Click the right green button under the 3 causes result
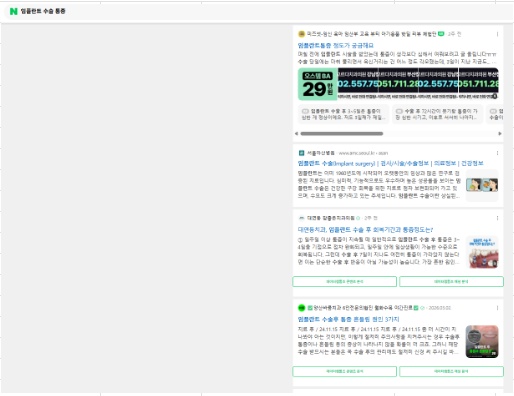514x396 pixels. (451, 371)
